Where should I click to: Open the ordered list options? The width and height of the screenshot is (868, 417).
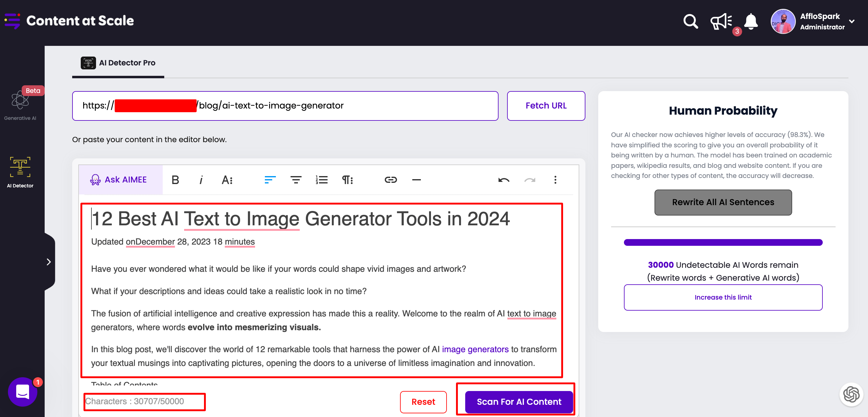pos(321,180)
